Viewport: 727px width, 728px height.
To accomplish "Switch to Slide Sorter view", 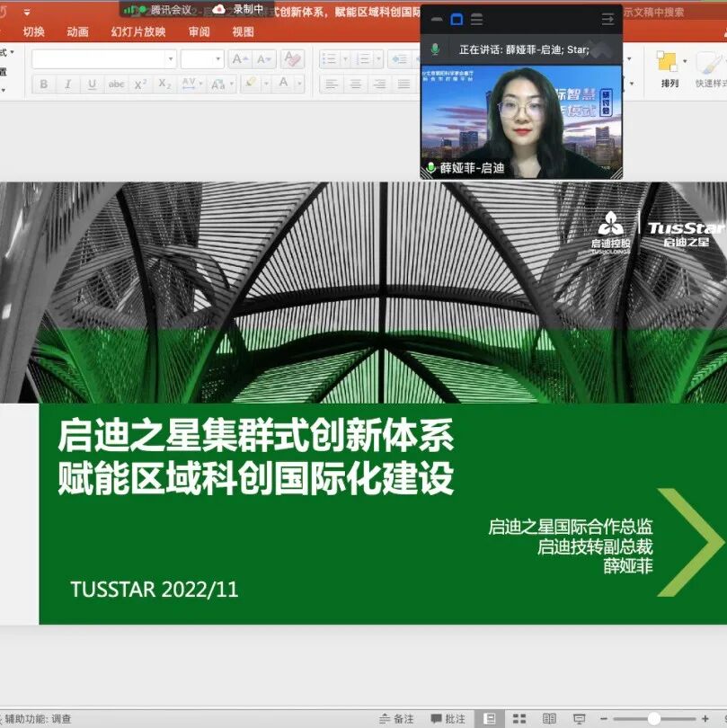I will [x=519, y=719].
